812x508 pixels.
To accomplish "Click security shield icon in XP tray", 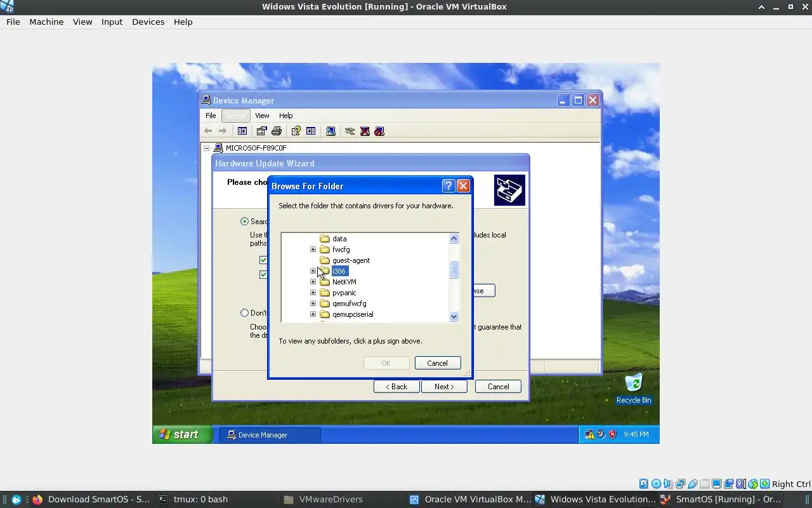I will 612,434.
